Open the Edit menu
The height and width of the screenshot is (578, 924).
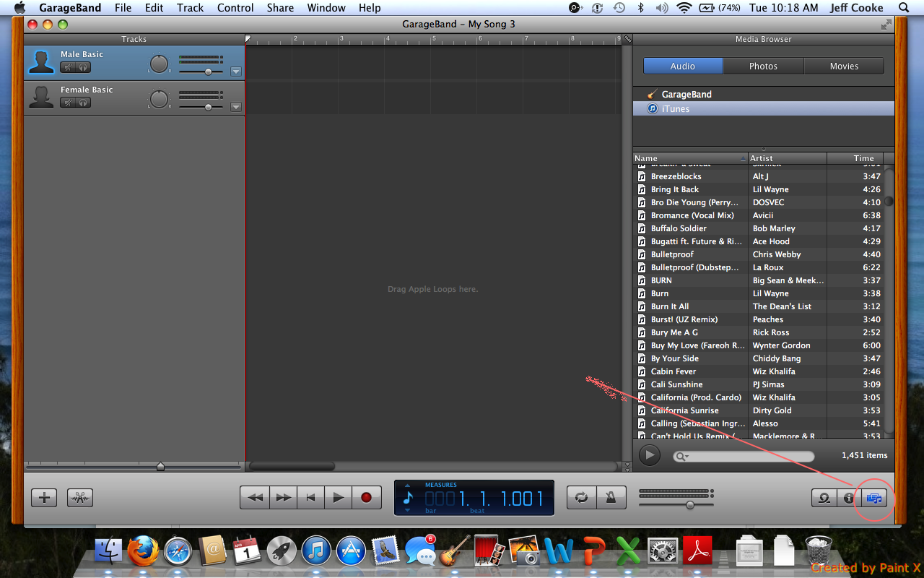click(x=154, y=8)
